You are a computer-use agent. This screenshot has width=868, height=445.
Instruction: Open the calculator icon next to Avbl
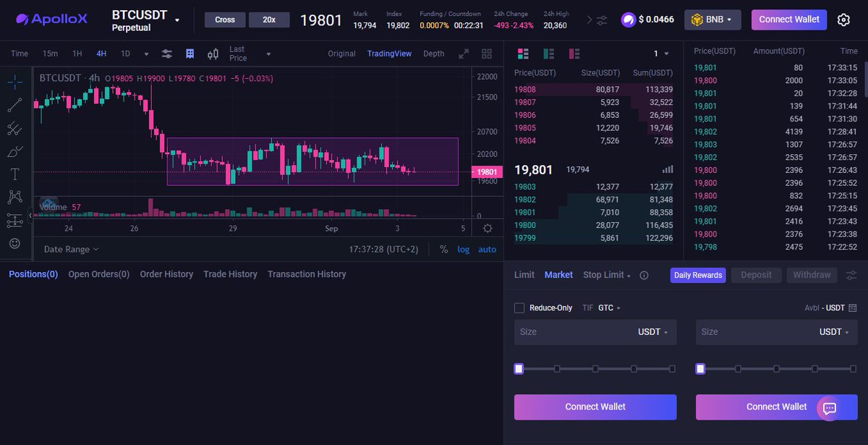853,308
